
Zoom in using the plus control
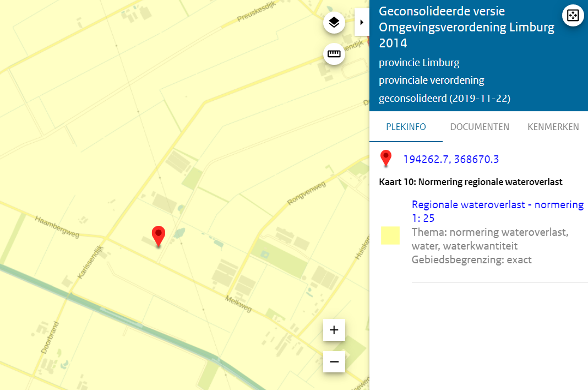click(x=334, y=330)
